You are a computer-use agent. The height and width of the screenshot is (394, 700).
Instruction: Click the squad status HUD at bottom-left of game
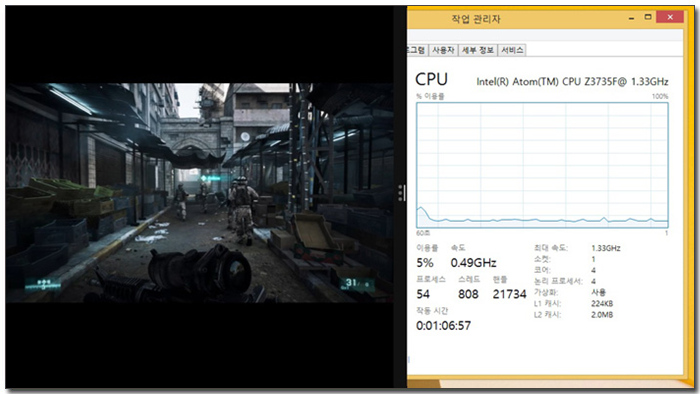point(43,285)
